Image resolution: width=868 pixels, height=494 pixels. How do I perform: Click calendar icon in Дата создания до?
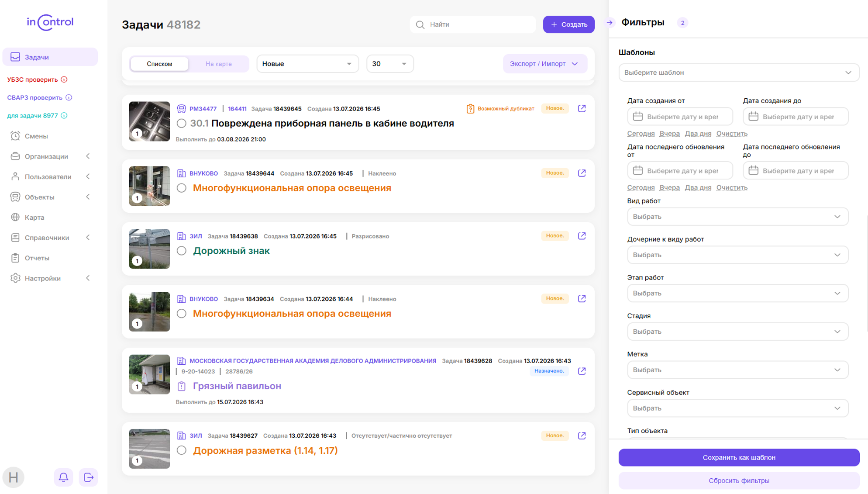[x=754, y=117]
